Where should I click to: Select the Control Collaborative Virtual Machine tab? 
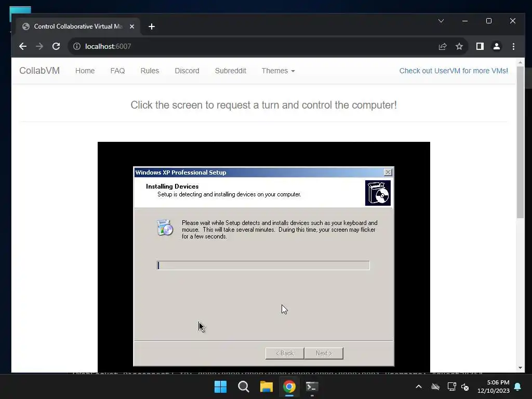tap(78, 26)
